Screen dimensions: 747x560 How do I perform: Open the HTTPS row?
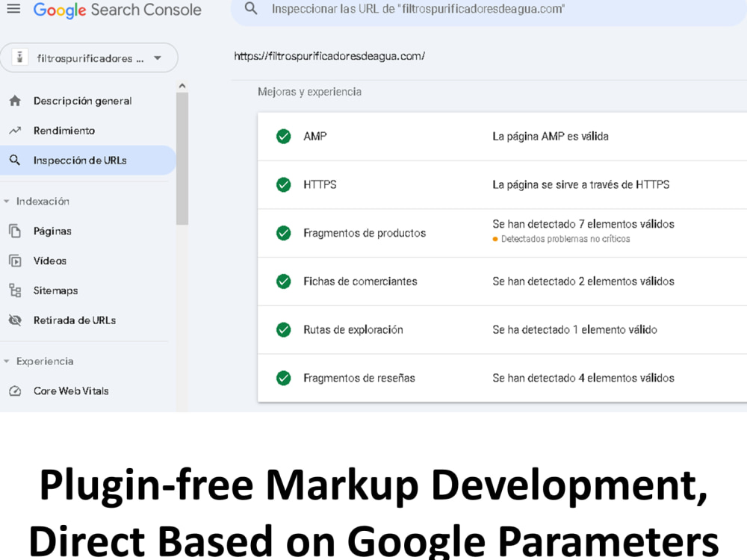coord(502,184)
